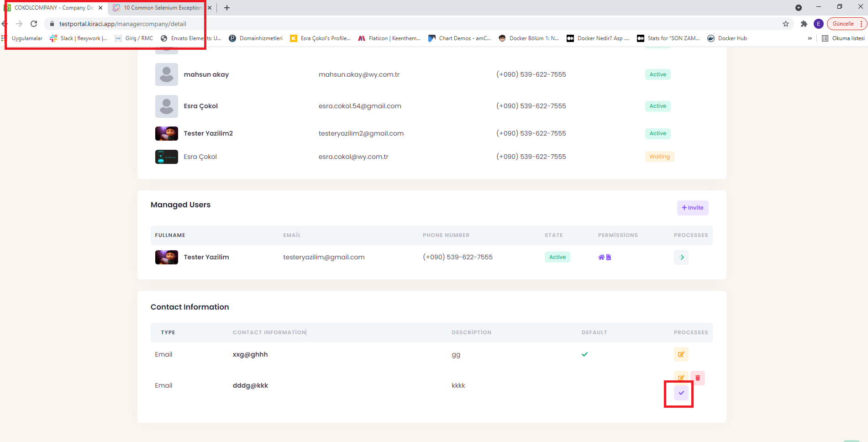Click the Güncelle update button
Viewport: 868px width, 442px height.
[843, 24]
